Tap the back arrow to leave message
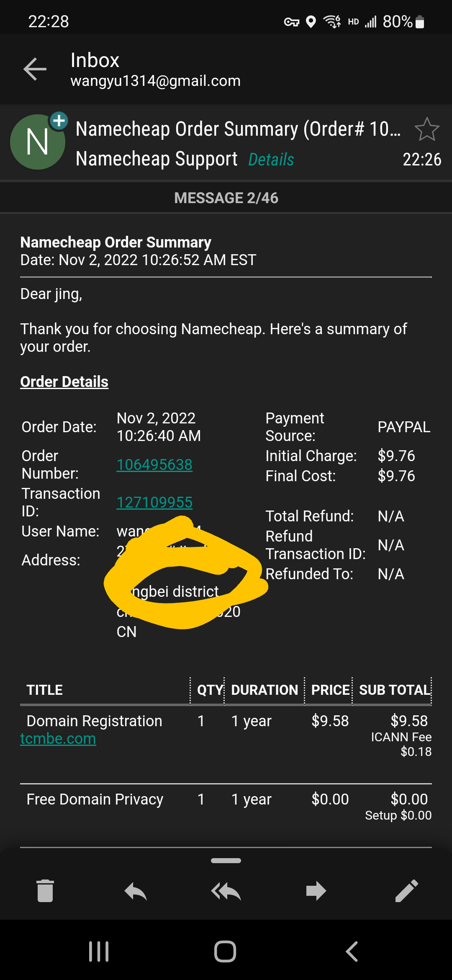The image size is (452, 980). (35, 69)
